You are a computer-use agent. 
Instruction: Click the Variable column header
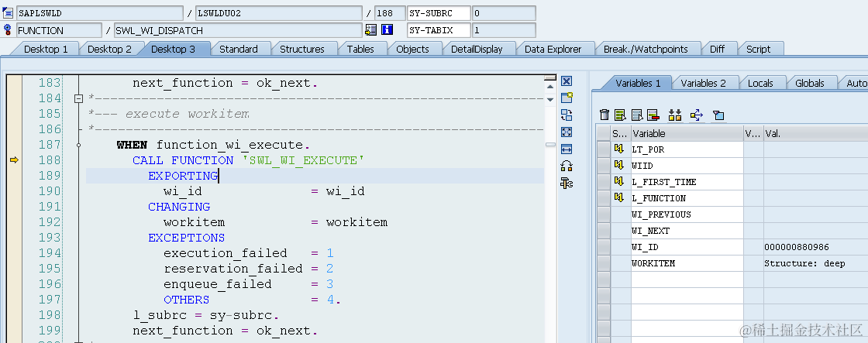687,133
